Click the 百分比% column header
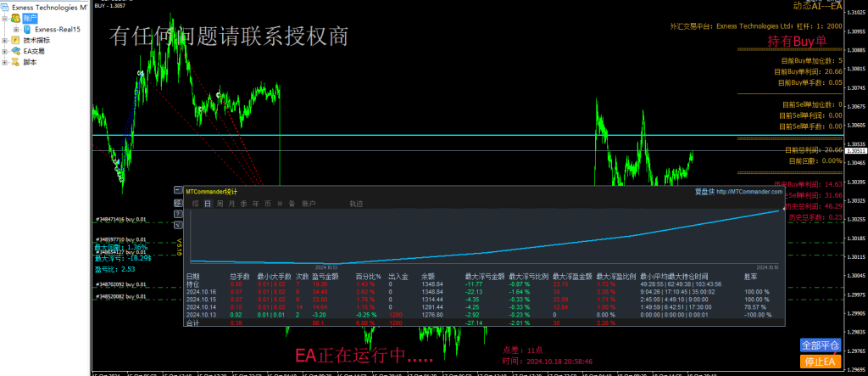The width and height of the screenshot is (868, 376). (368, 276)
